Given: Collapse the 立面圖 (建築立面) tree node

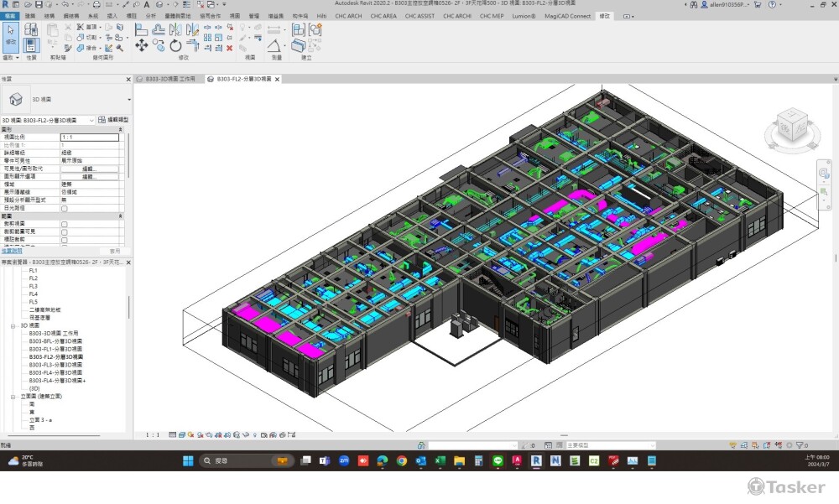Looking at the screenshot, I should (x=13, y=396).
